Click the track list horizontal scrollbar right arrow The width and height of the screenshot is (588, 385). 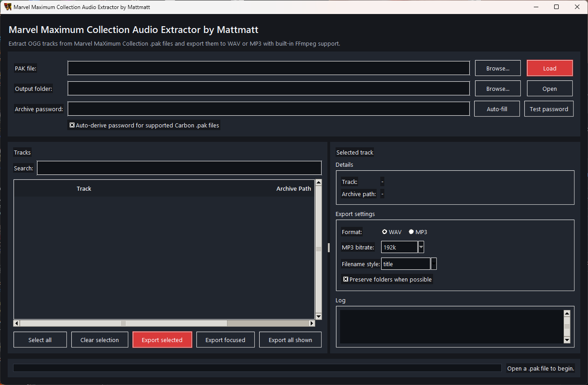[x=312, y=323]
